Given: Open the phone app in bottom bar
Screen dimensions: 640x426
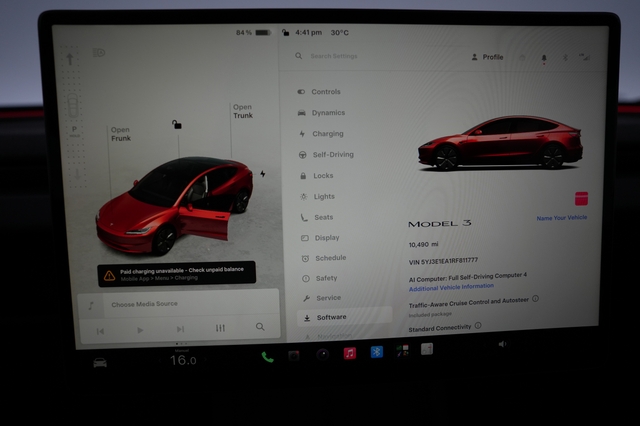Looking at the screenshot, I should 267,357.
